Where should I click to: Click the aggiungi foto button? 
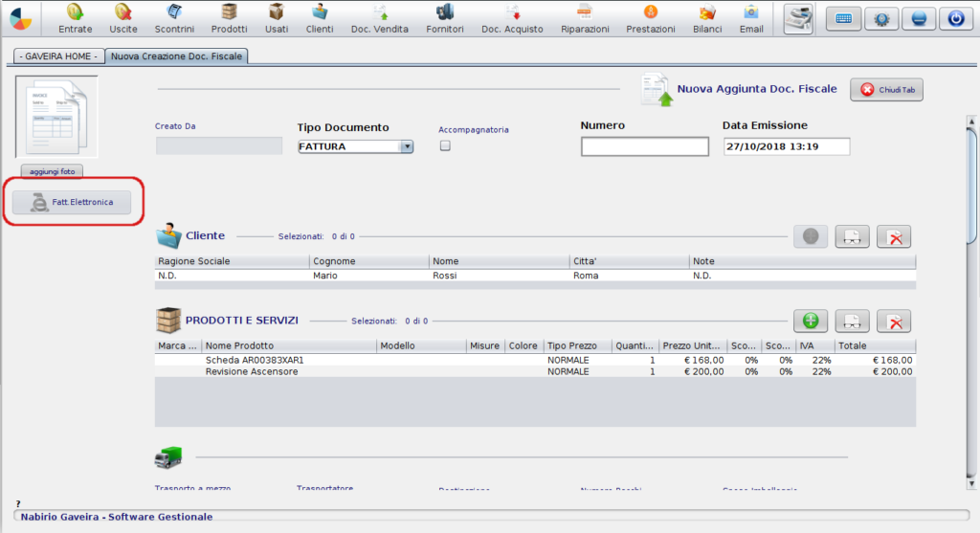pyautogui.click(x=52, y=171)
